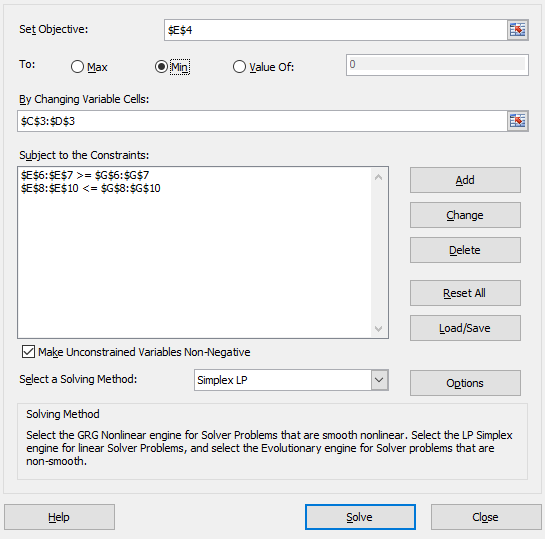Delete the selected constraint
The height and width of the screenshot is (539, 545).
point(465,250)
